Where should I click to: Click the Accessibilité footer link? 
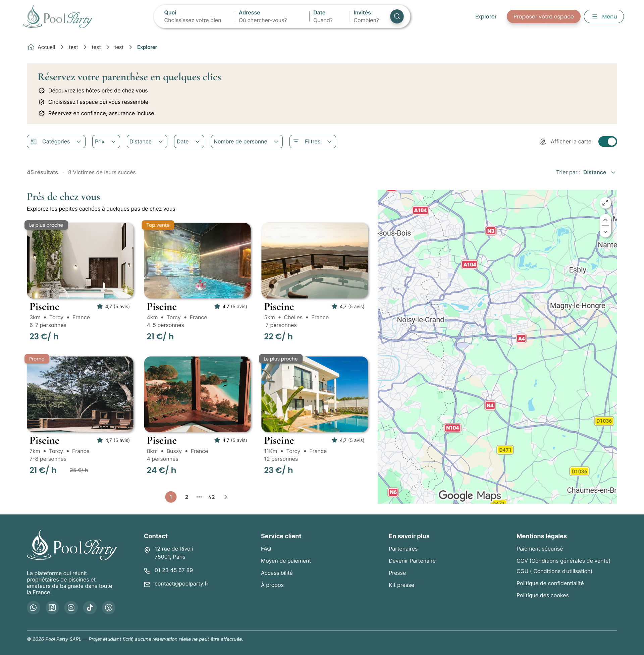(277, 572)
